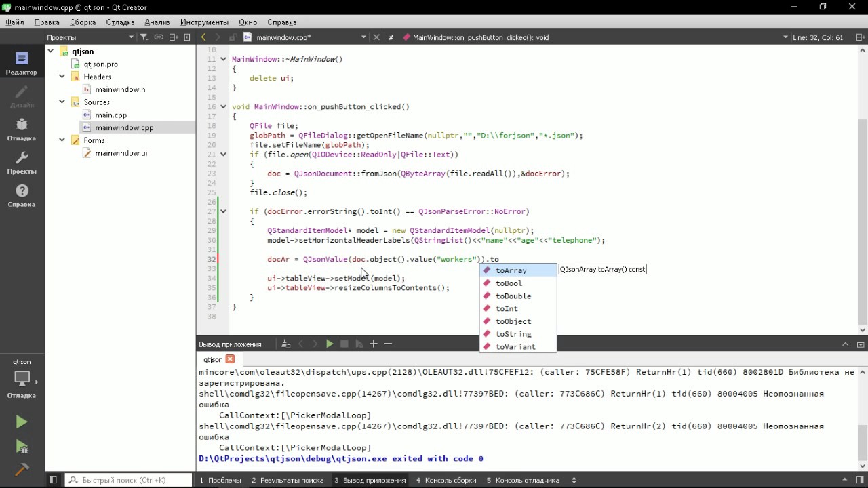Clear application output with broom icon
This screenshot has width=868, height=488.
coord(286,344)
